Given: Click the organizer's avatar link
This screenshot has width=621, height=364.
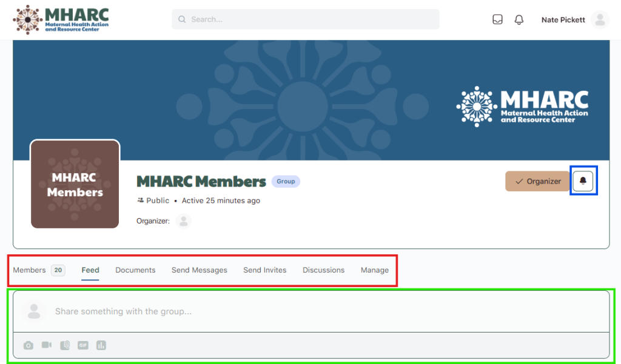Looking at the screenshot, I should click(x=183, y=221).
